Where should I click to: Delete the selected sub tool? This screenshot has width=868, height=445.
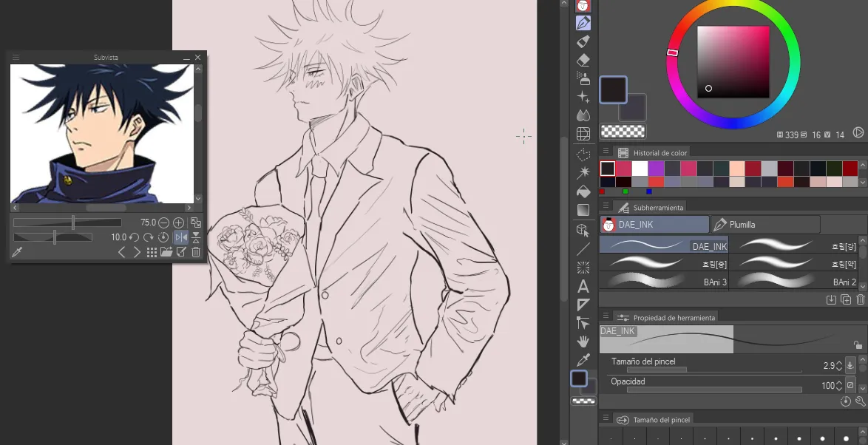[x=861, y=299]
